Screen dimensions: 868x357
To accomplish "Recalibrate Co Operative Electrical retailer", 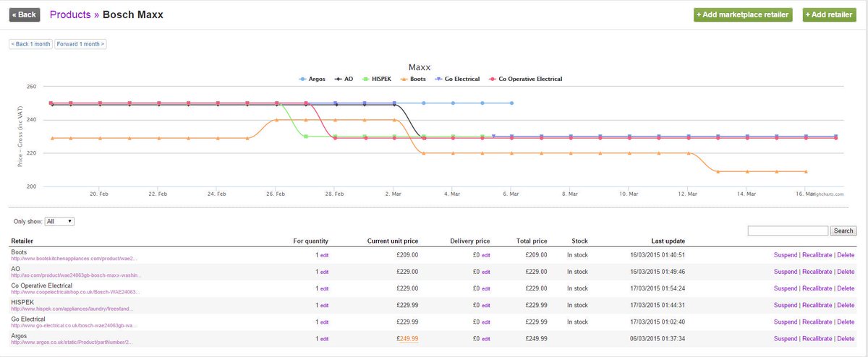I will (x=817, y=288).
